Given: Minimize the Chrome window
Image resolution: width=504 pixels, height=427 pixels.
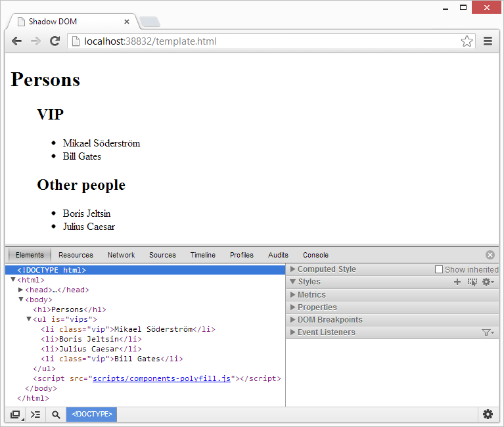Looking at the screenshot, I should [x=446, y=8].
